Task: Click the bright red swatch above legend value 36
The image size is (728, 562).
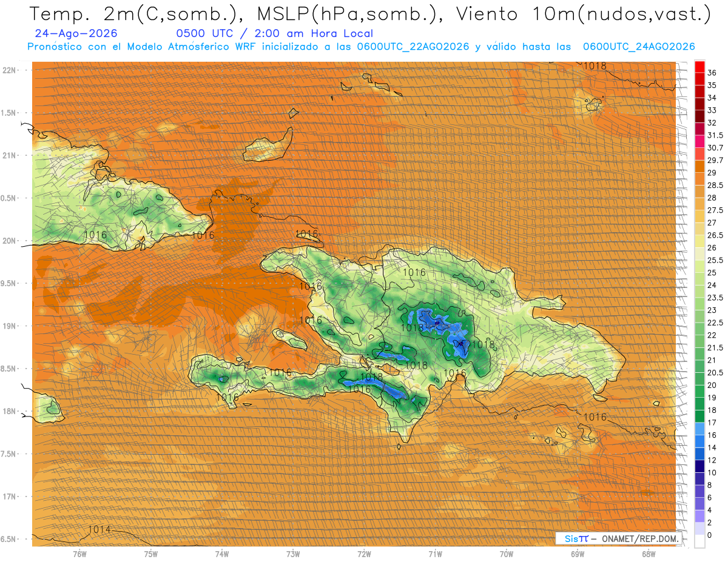Action: 699,67
